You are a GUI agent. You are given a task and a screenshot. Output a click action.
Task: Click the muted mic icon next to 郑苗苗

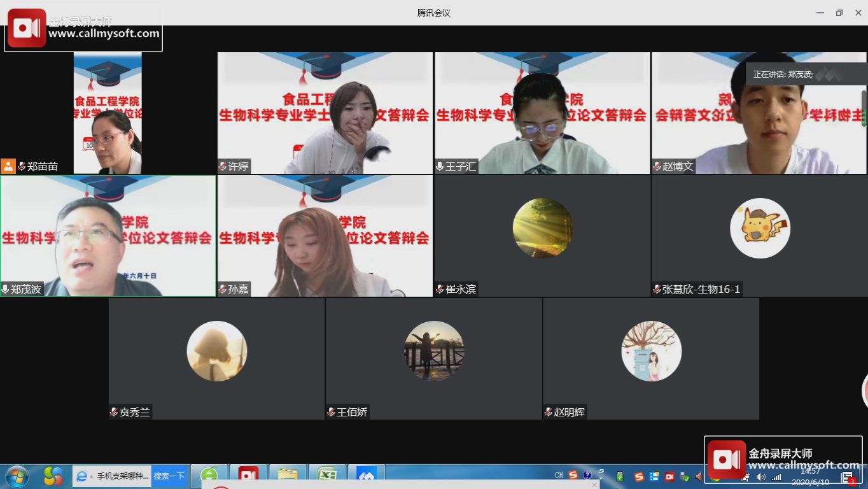coord(22,166)
